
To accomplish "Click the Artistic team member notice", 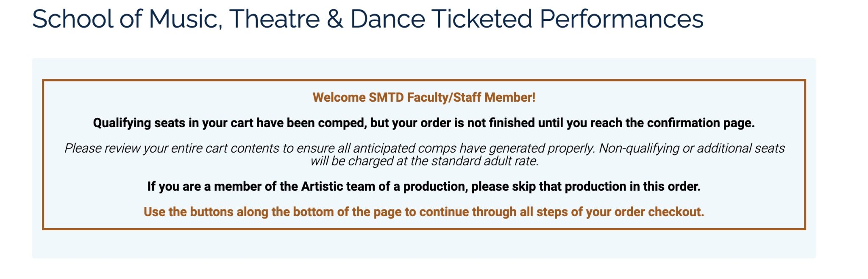I will [x=424, y=187].
